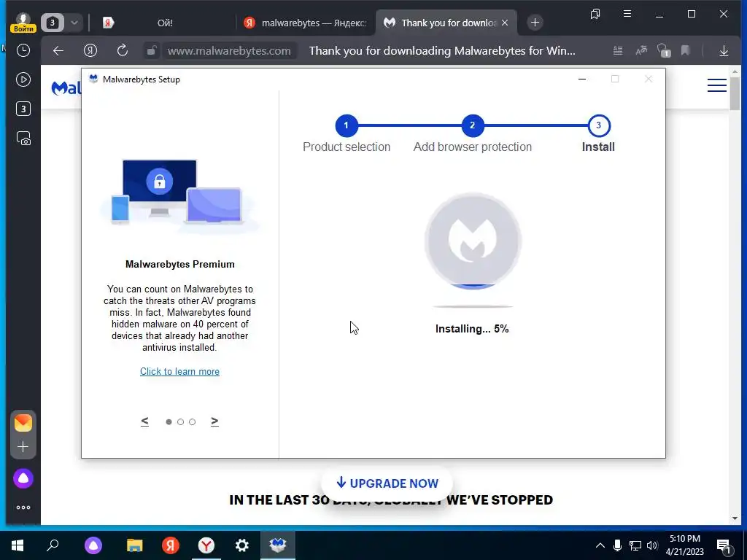The height and width of the screenshot is (560, 747).
Task: Click the Product selection step 1 circle
Action: (347, 125)
